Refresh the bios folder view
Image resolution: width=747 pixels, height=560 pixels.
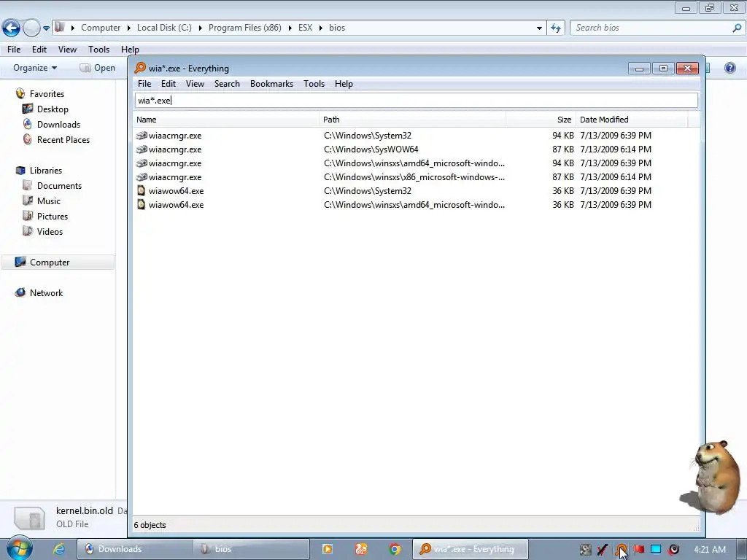click(555, 28)
